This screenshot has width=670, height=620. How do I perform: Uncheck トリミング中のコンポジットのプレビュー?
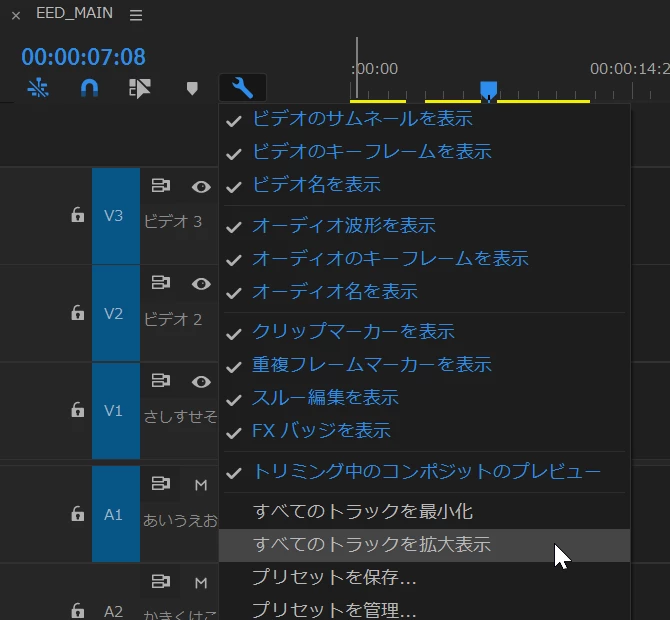click(424, 471)
